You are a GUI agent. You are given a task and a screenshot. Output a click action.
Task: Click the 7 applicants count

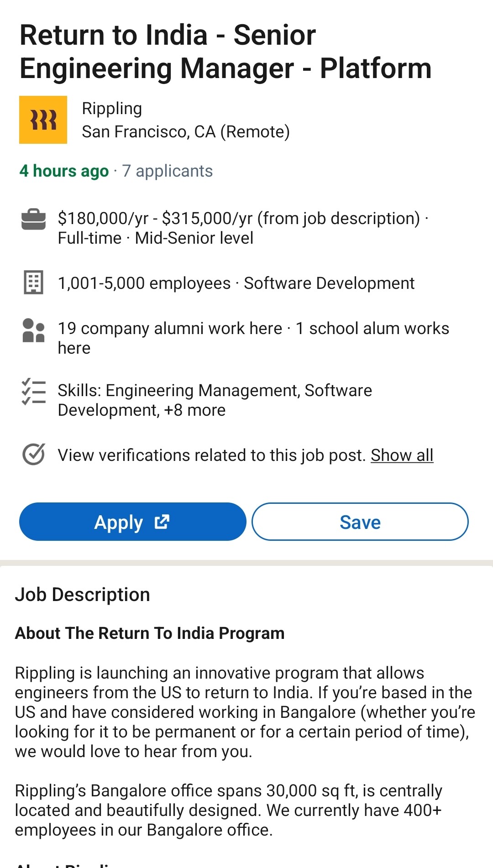167,171
